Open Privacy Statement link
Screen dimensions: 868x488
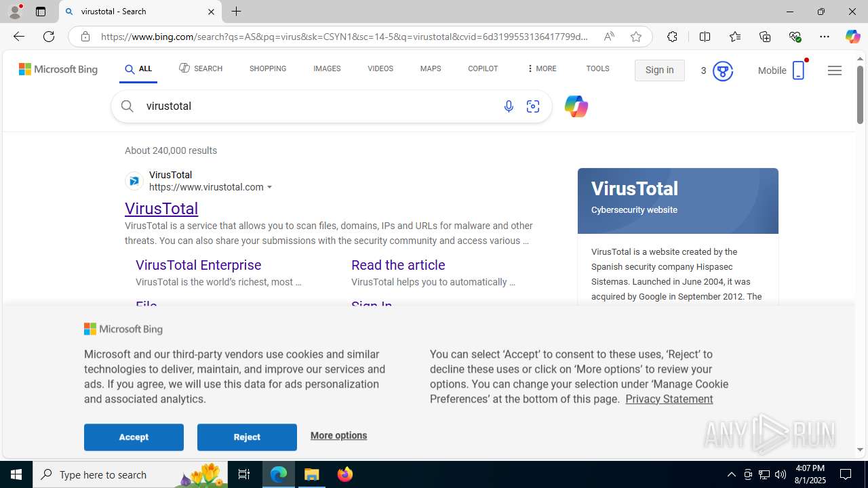pyautogui.click(x=669, y=399)
